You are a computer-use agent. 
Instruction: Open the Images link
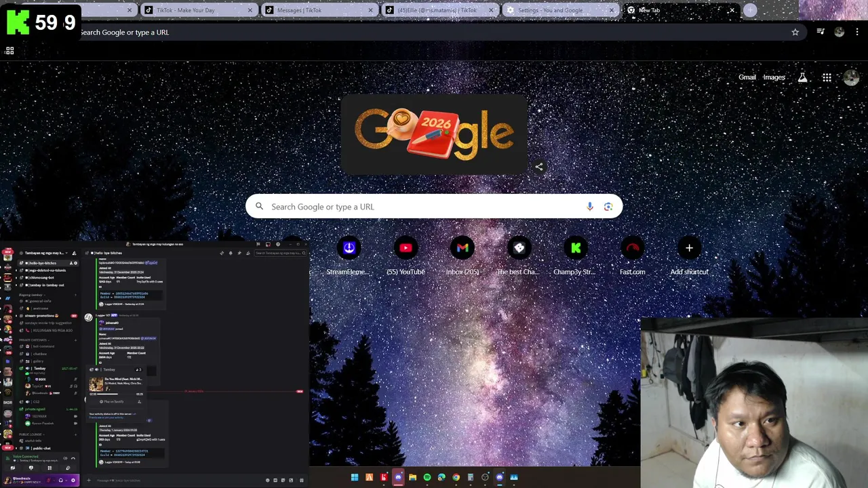pyautogui.click(x=774, y=77)
